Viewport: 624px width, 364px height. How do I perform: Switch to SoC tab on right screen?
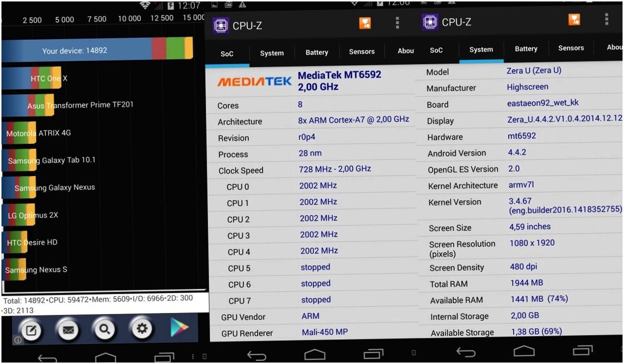pos(436,50)
